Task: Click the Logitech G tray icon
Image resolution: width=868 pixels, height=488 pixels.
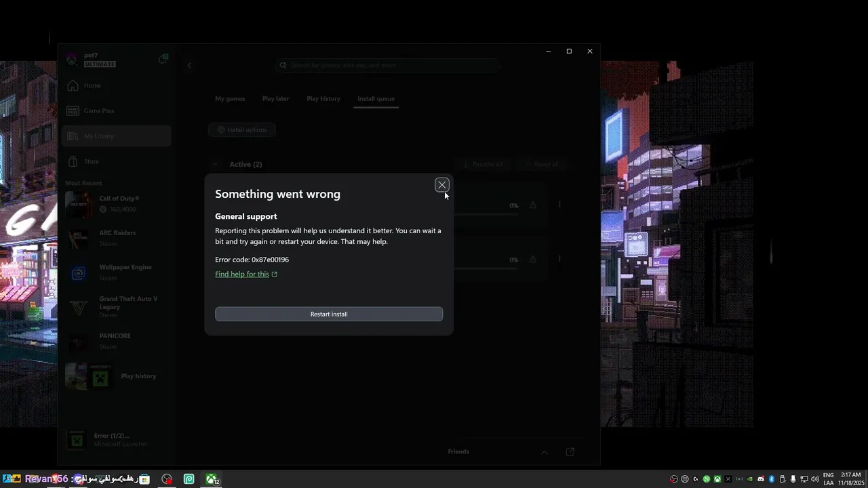Action: pos(695,479)
